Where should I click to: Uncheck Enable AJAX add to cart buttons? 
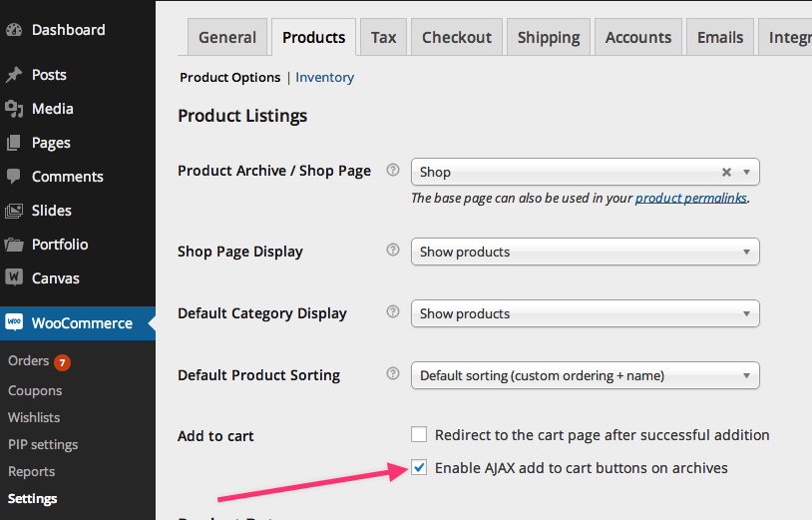pos(419,468)
